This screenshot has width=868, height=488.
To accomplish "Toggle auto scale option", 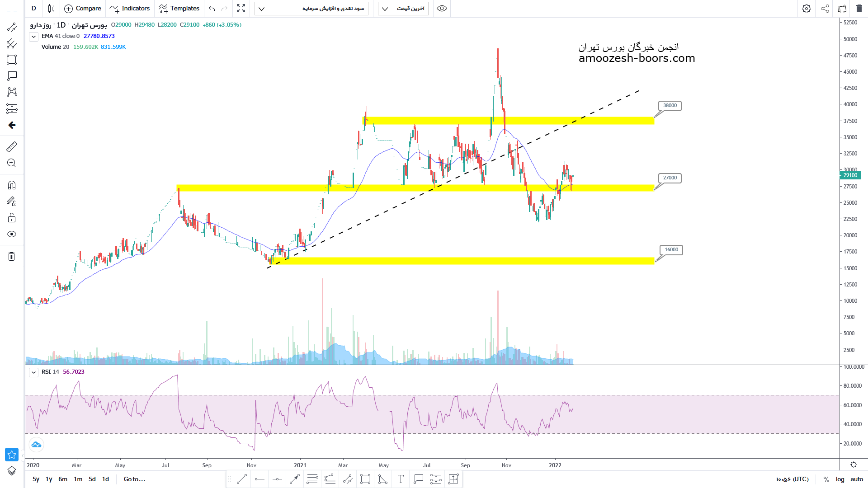I will pyautogui.click(x=857, y=479).
